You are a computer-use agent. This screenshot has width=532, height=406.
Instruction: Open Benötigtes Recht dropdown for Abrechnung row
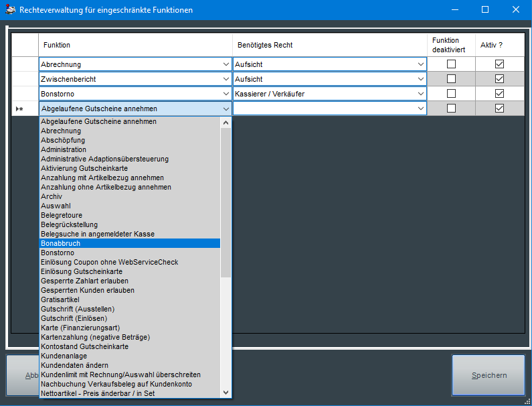[x=421, y=64]
